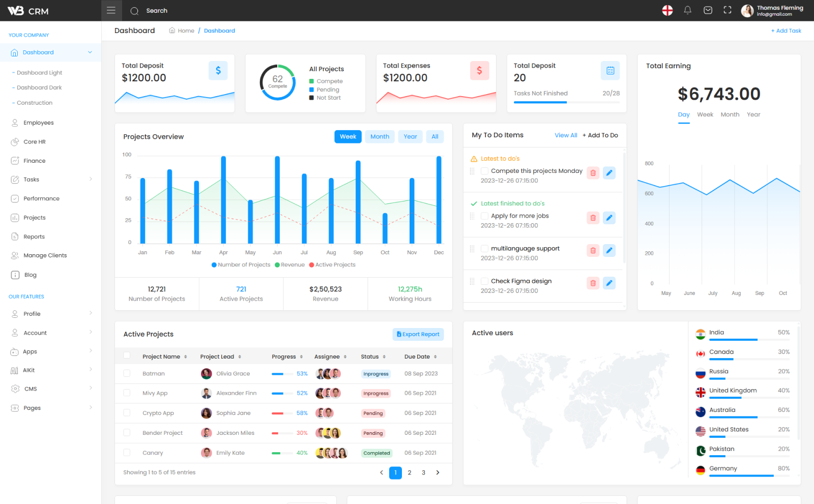Edit the 'Check Figma design' to-do

point(609,283)
